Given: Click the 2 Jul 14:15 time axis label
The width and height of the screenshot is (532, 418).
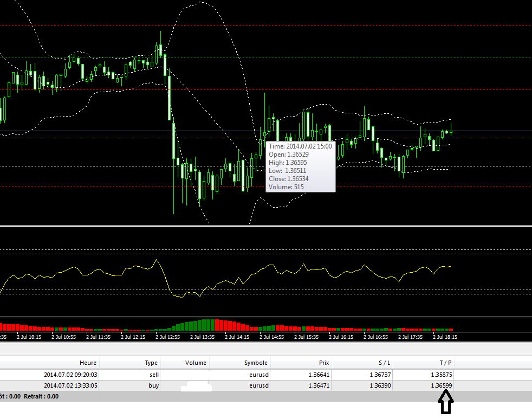Looking at the screenshot, I should pos(237,337).
